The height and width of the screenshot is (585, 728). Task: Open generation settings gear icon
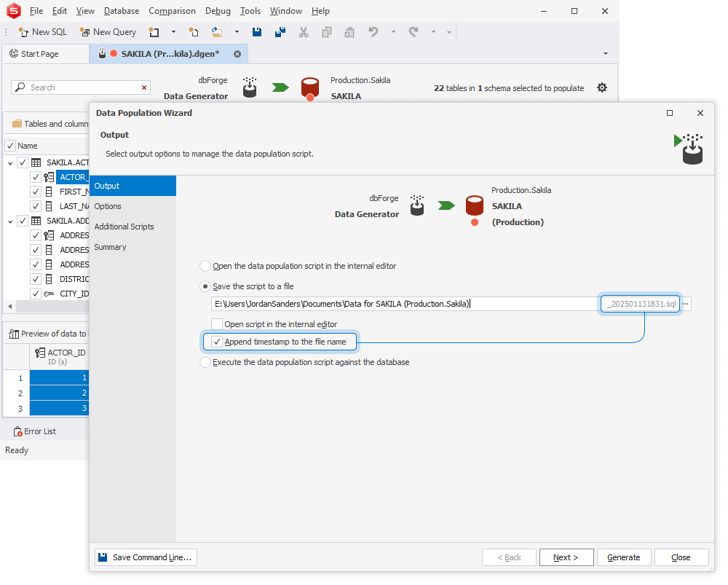click(602, 87)
